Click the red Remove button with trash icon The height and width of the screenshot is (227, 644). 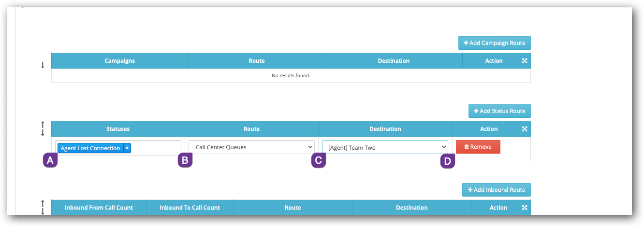click(x=478, y=147)
